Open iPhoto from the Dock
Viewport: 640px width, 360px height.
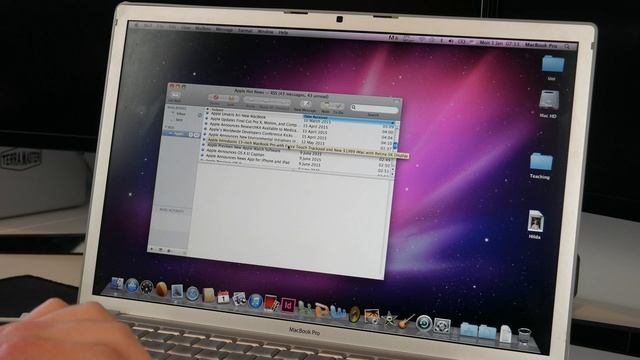(x=371, y=316)
